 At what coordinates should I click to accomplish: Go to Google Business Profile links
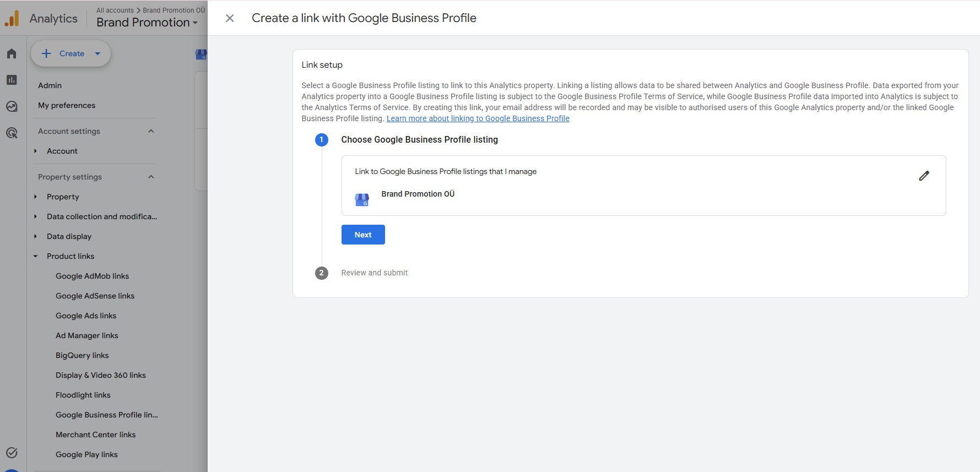(x=107, y=415)
